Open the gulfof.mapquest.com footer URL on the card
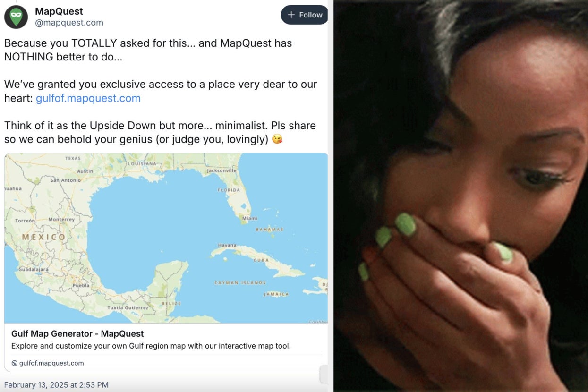The width and height of the screenshot is (588, 392). pos(51,363)
